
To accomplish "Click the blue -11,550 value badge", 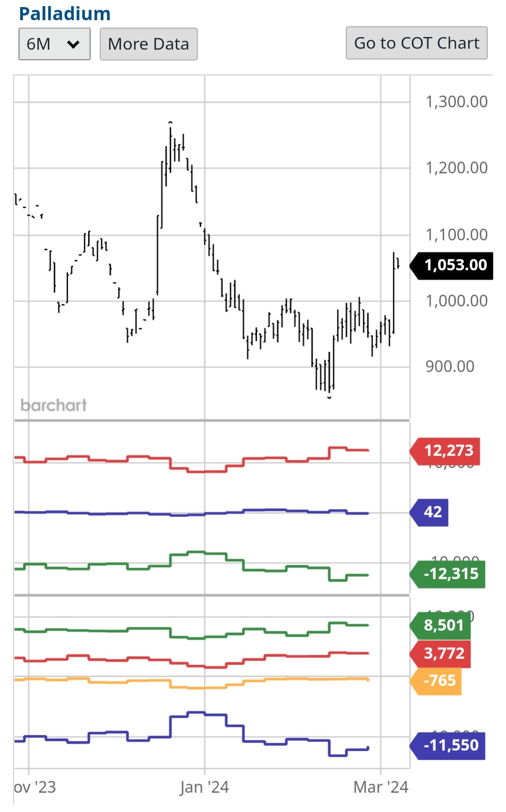I will [x=450, y=745].
